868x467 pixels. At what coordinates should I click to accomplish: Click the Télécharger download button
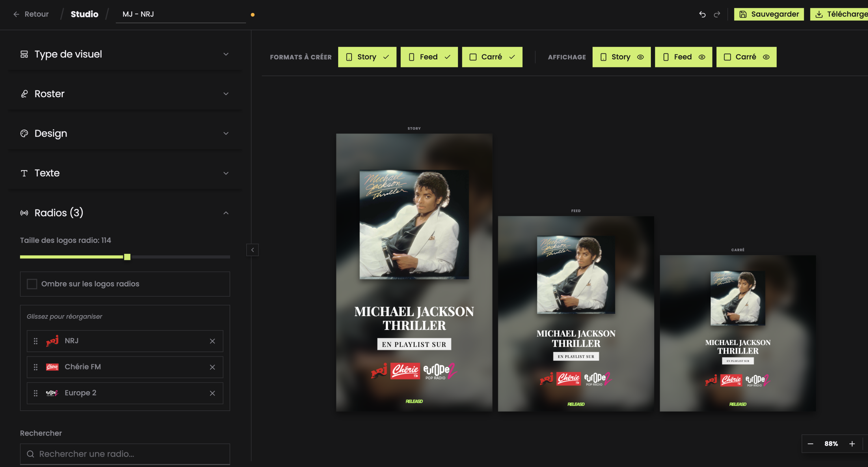pos(839,14)
